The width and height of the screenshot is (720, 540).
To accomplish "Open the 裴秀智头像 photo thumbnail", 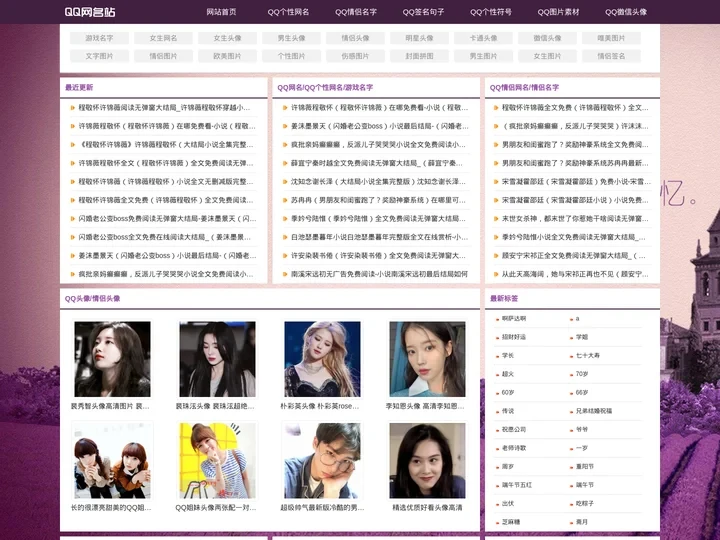I will 112,359.
